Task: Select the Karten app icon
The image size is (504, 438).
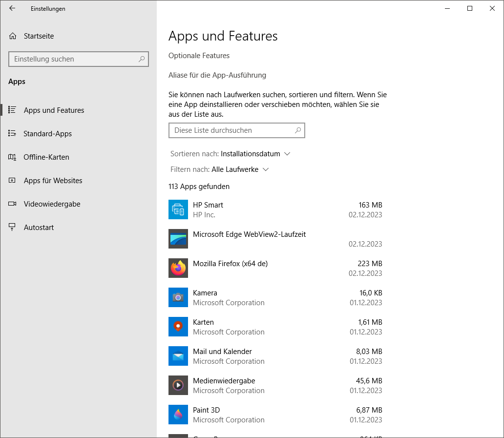Action: click(x=178, y=327)
